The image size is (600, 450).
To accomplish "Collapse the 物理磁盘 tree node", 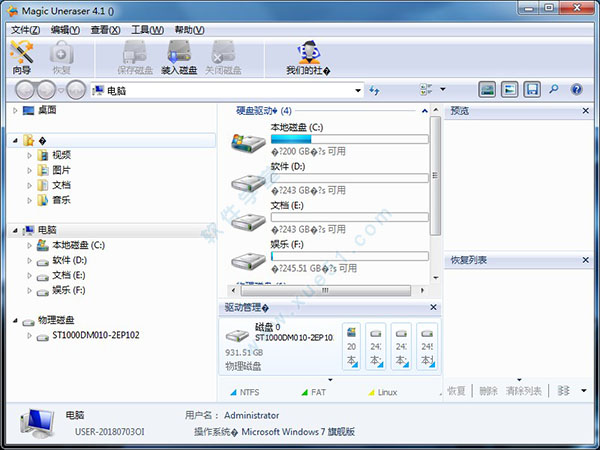I will point(15,320).
